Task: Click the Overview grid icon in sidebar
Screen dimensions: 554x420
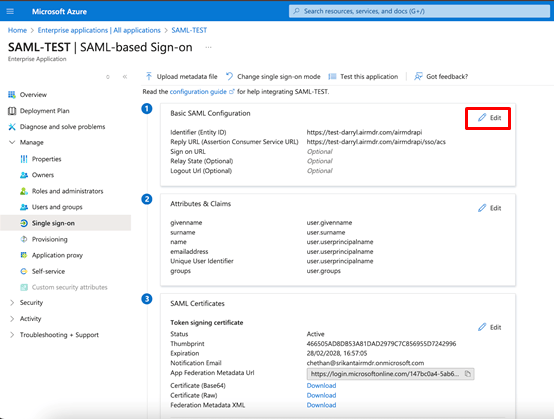Action: click(12, 95)
